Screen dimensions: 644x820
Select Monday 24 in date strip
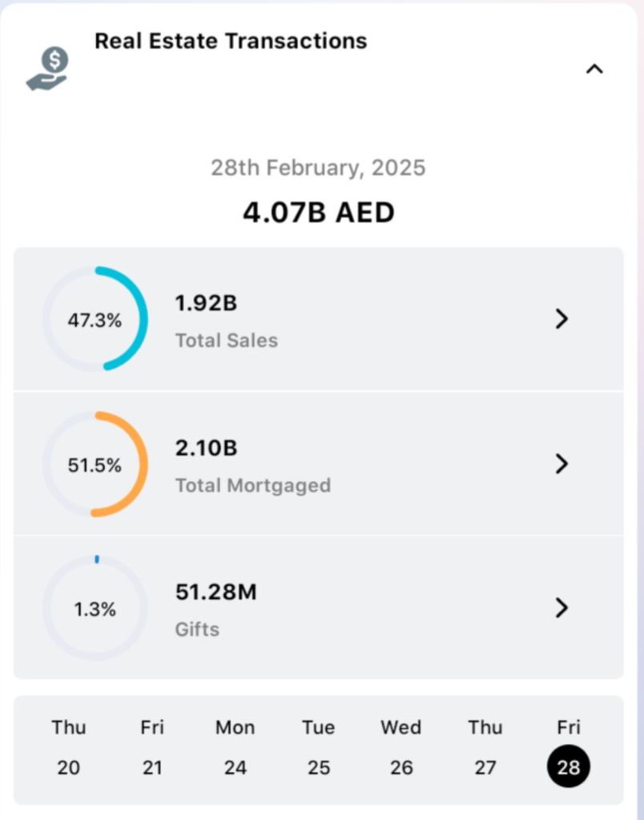235,747
